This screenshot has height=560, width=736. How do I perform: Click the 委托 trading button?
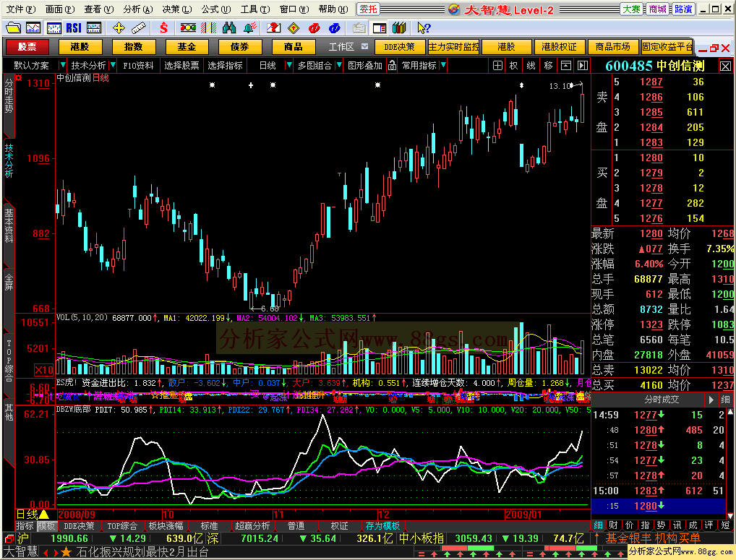click(369, 9)
